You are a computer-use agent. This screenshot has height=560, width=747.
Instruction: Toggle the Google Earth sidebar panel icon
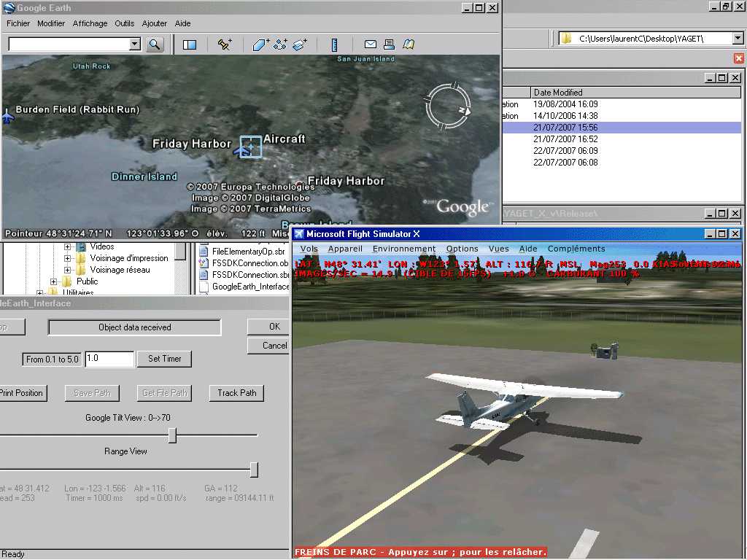pos(190,44)
